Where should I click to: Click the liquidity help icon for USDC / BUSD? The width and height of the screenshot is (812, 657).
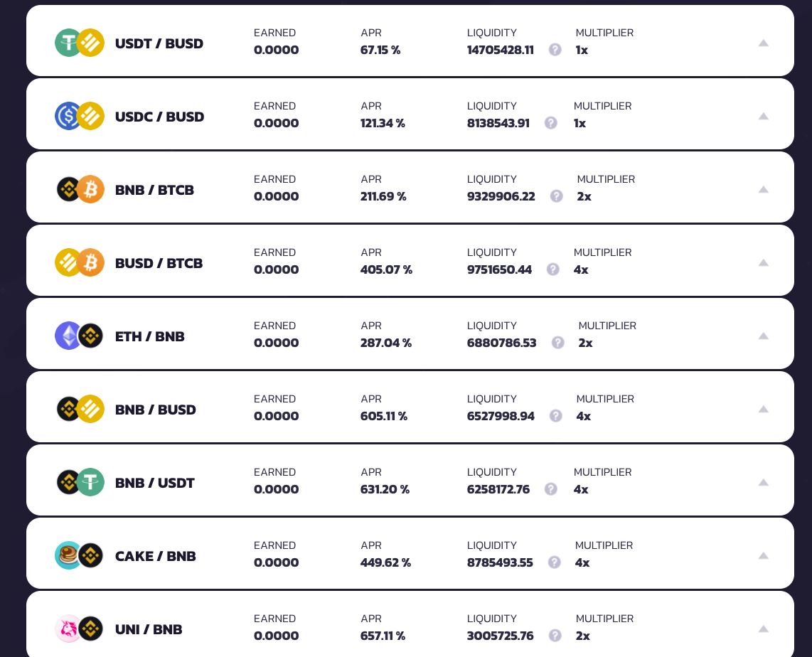click(x=550, y=123)
